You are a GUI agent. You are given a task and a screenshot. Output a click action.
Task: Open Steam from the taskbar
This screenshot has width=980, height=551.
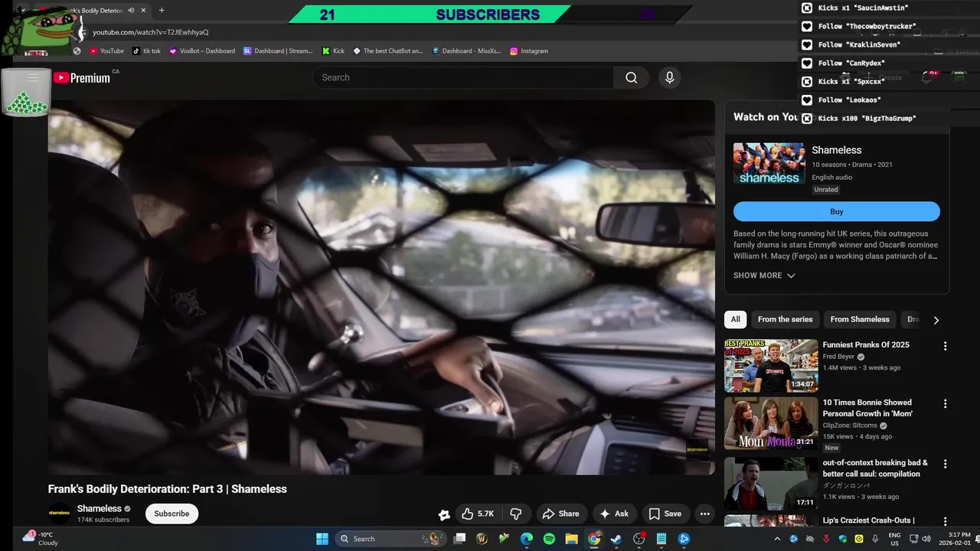[x=616, y=539]
